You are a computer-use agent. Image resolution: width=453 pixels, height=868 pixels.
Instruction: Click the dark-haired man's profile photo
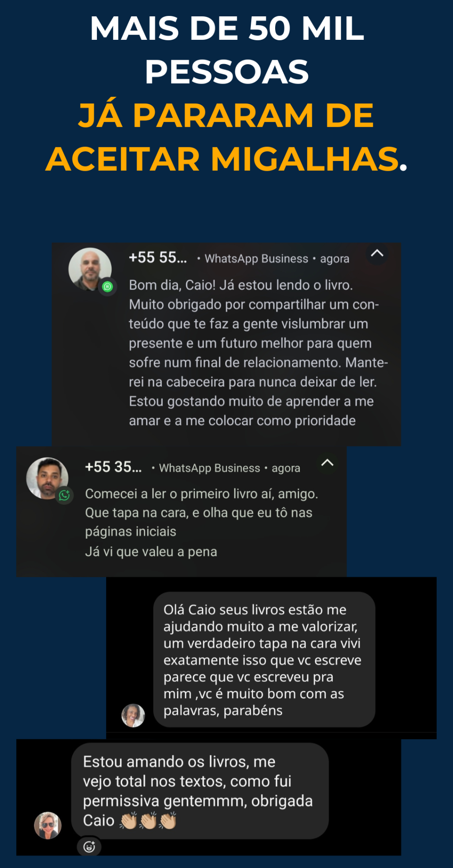[x=47, y=478]
